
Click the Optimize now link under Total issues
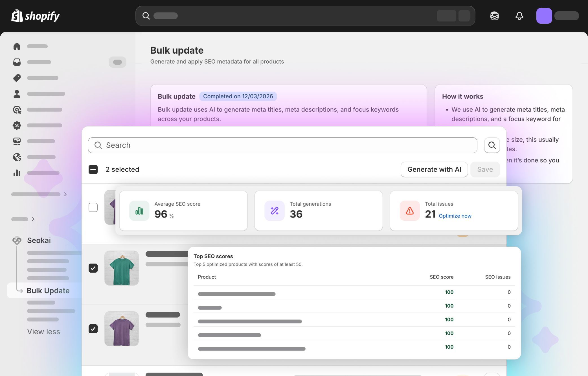455,216
